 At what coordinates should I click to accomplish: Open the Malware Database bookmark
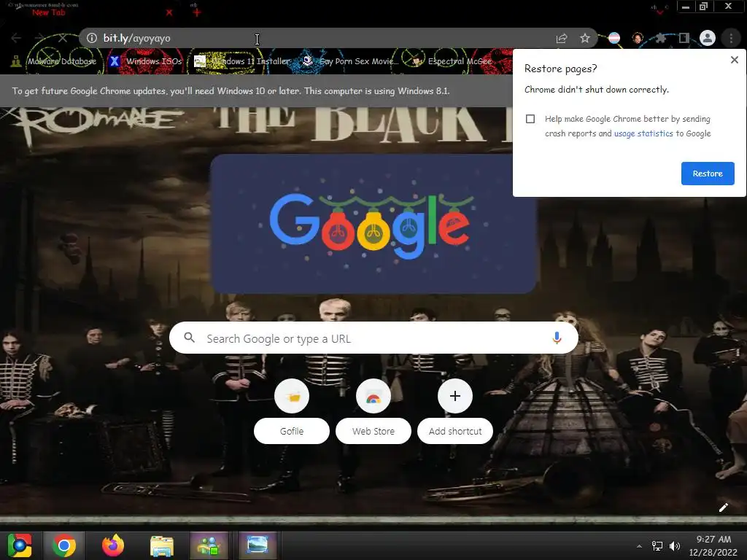click(x=54, y=61)
